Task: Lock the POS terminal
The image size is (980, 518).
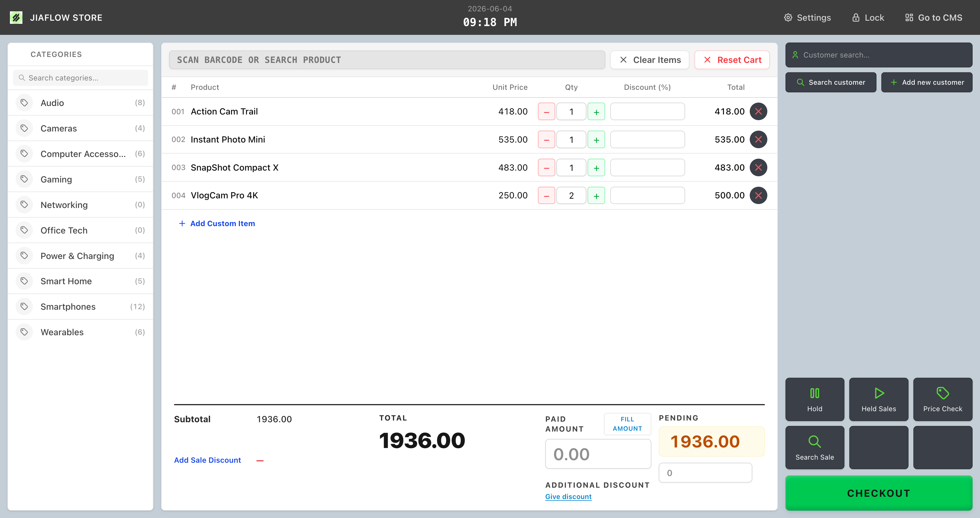Action: click(868, 18)
